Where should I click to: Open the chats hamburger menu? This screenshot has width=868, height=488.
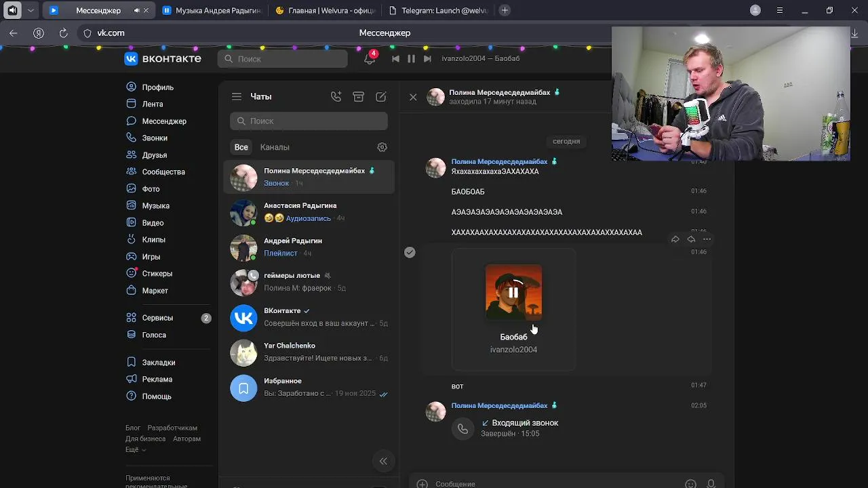(237, 97)
